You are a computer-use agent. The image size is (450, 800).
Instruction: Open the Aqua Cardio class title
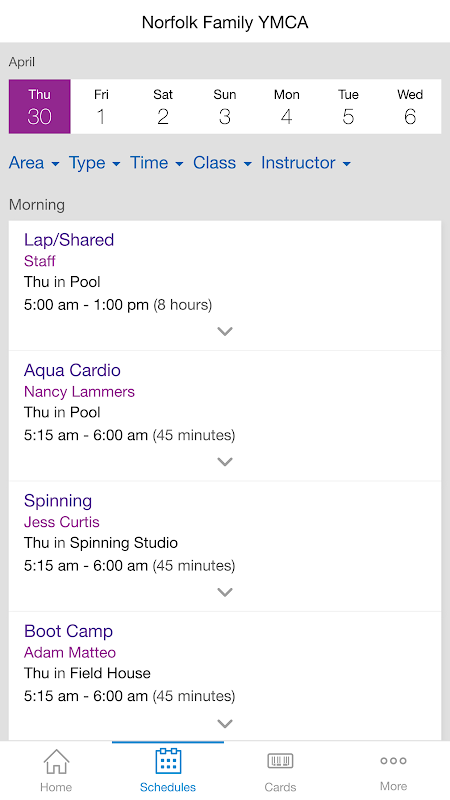(72, 370)
